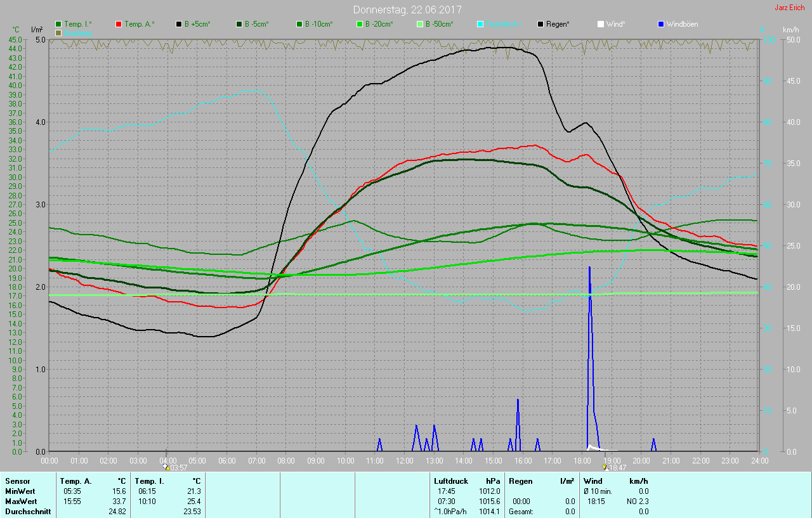Click the sunrise marker at 03:57
Viewport: 812px width, 518px height.
pyautogui.click(x=166, y=467)
